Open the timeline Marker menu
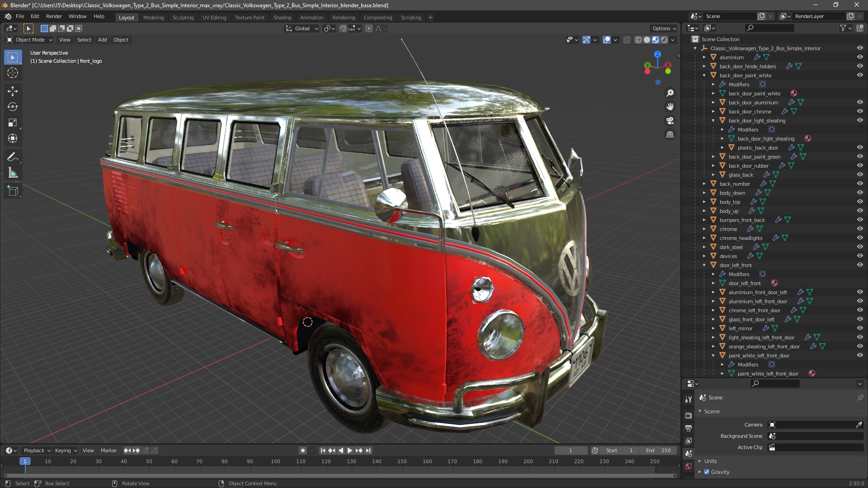868x488 pixels. click(108, 450)
